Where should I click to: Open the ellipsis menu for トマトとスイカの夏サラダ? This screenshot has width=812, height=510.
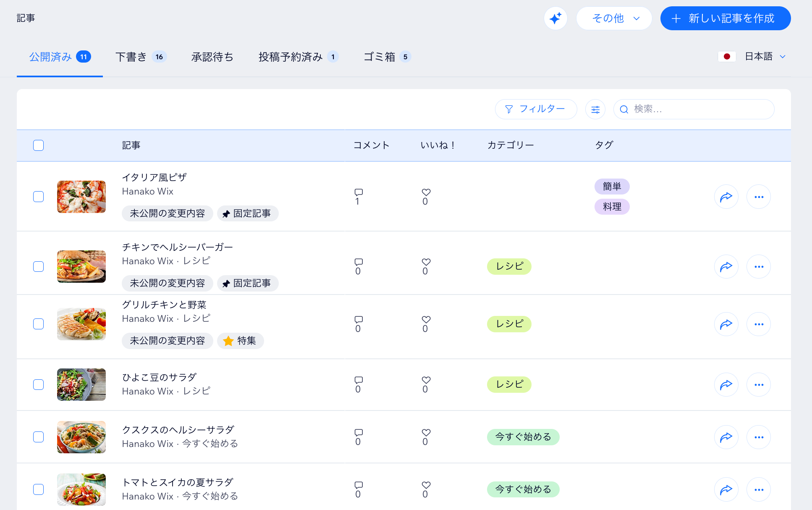pyautogui.click(x=759, y=489)
